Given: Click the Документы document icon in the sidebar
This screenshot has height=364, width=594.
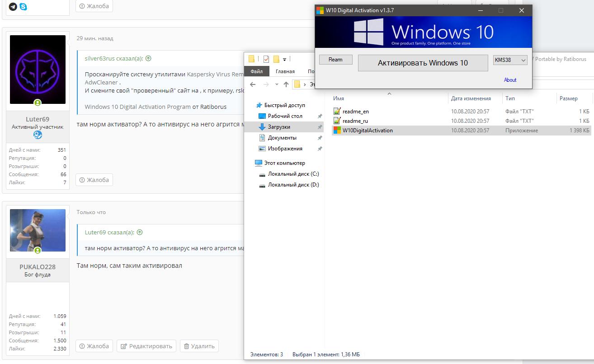Looking at the screenshot, I should click(262, 138).
